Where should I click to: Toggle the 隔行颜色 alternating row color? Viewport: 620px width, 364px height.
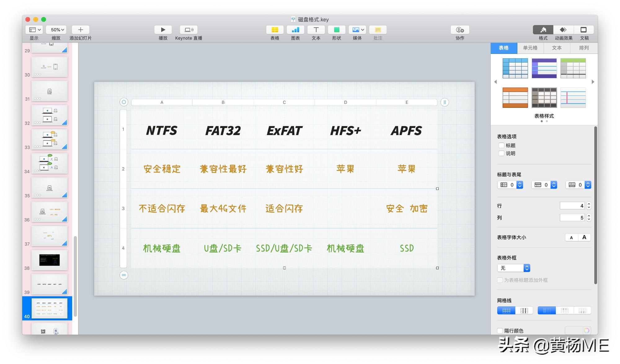tap(500, 331)
